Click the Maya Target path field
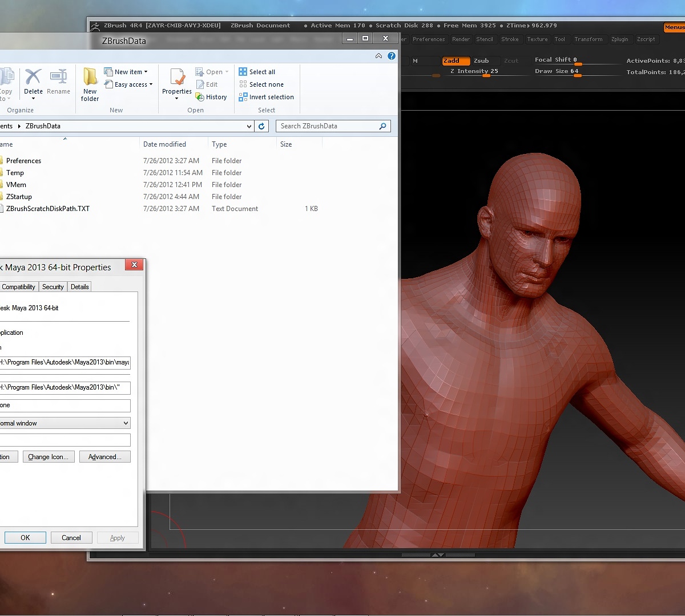Screen dimensions: 685x616 tap(65, 362)
